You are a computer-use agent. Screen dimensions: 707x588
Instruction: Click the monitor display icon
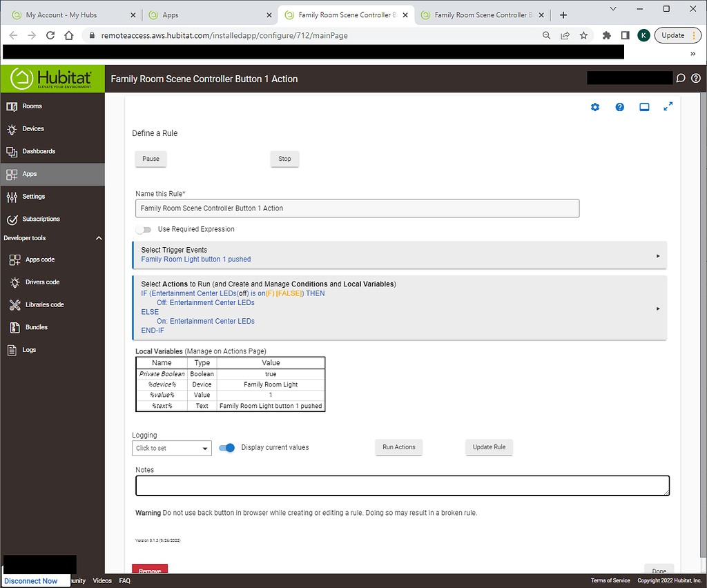click(643, 107)
